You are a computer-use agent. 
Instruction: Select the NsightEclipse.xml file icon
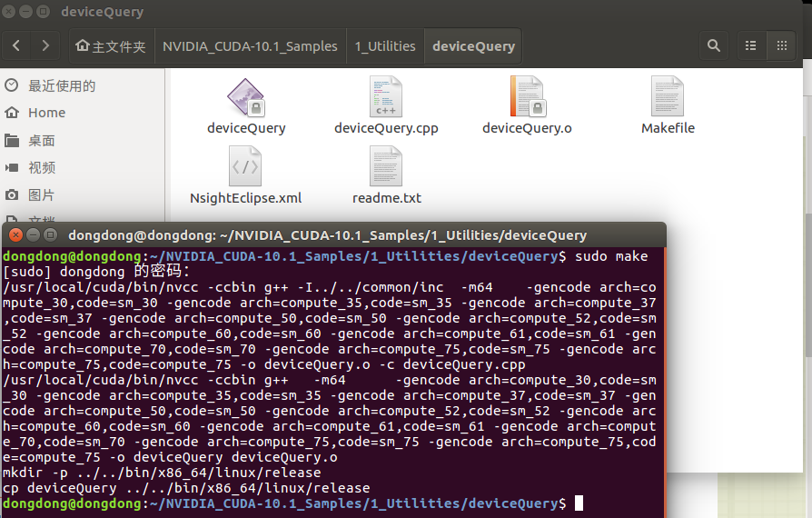[245, 166]
